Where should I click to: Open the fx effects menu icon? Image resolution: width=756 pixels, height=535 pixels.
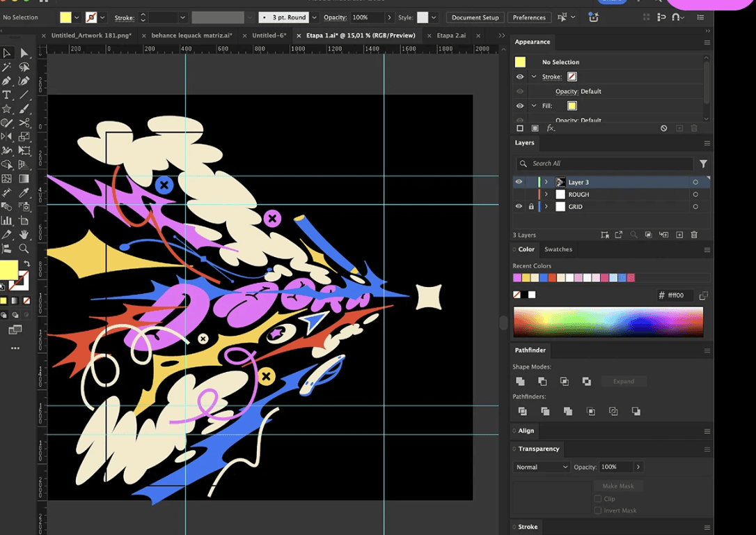[551, 128]
